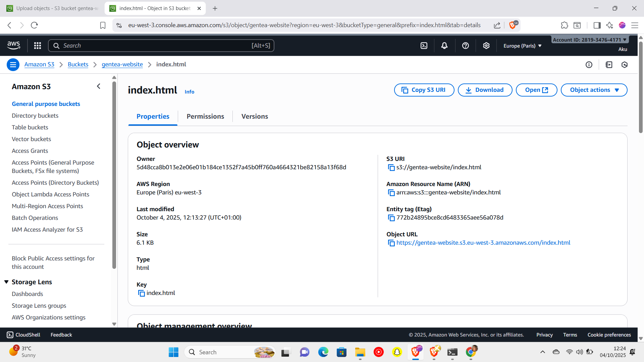Go to the gentea-website bucket breadcrumb
Viewport: 644px width, 362px height.
(122, 64)
